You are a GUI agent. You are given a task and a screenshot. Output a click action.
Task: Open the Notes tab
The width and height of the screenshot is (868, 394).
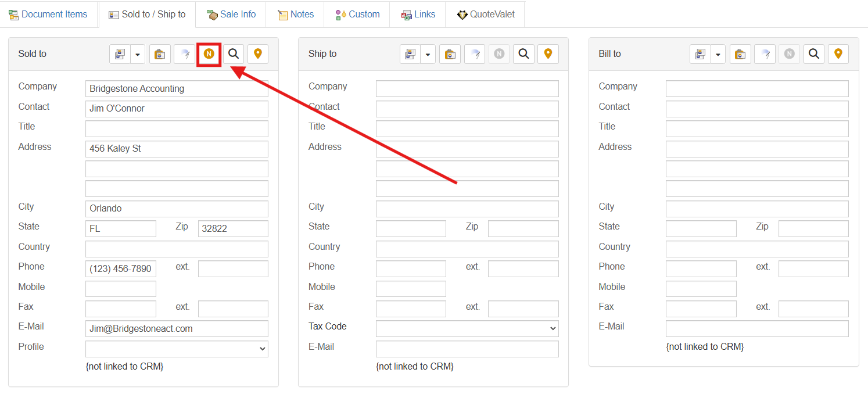296,15
